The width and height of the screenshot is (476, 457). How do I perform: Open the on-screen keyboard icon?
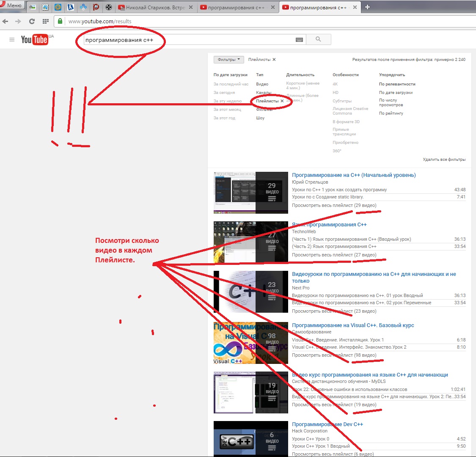click(x=299, y=40)
